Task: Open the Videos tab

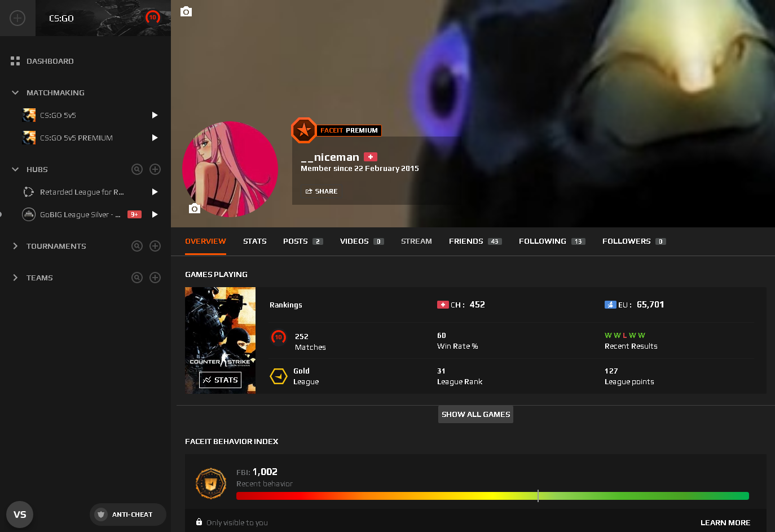Action: [x=362, y=241]
